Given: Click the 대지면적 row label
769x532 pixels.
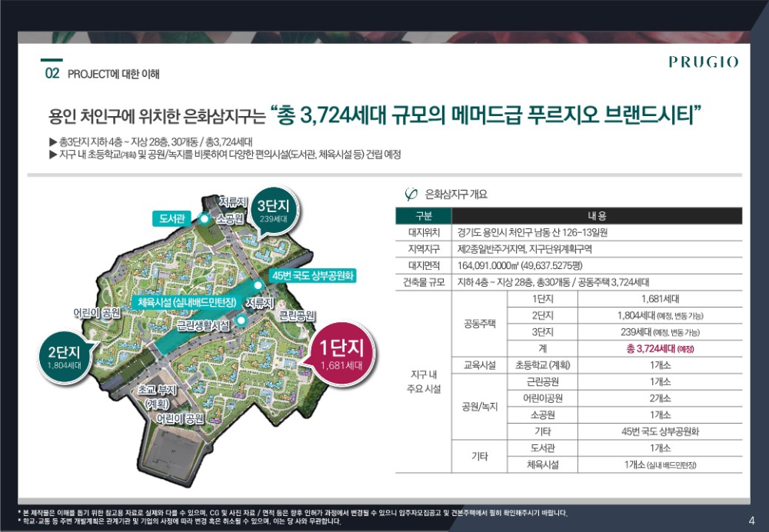Looking at the screenshot, I should [424, 266].
